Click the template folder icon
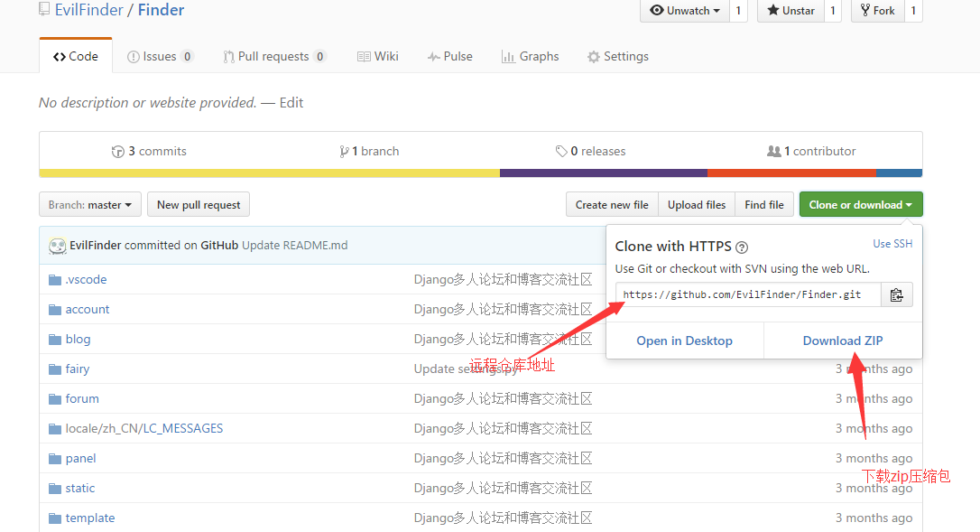The height and width of the screenshot is (532, 980). [x=55, y=518]
